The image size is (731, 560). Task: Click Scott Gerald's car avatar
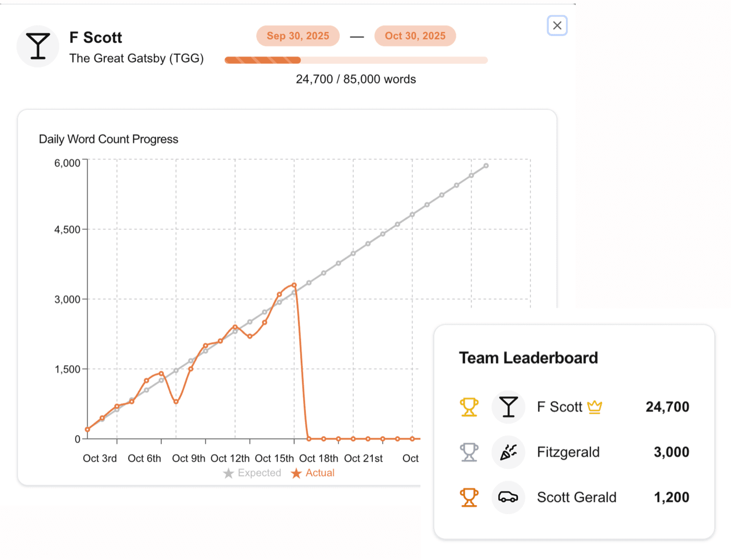[x=508, y=497]
